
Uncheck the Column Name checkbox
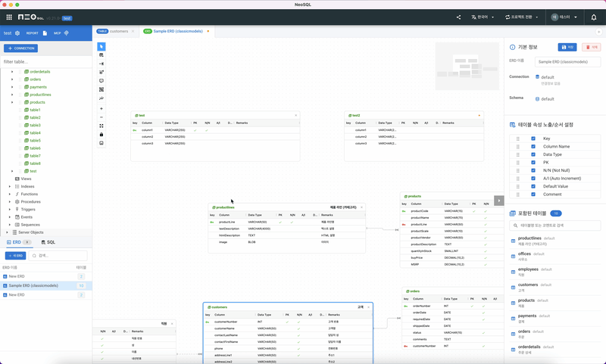tap(533, 147)
